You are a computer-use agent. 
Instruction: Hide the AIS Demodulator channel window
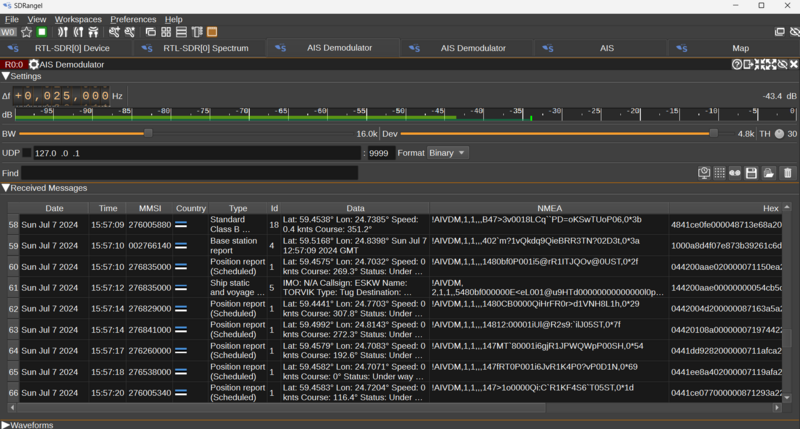(782, 64)
